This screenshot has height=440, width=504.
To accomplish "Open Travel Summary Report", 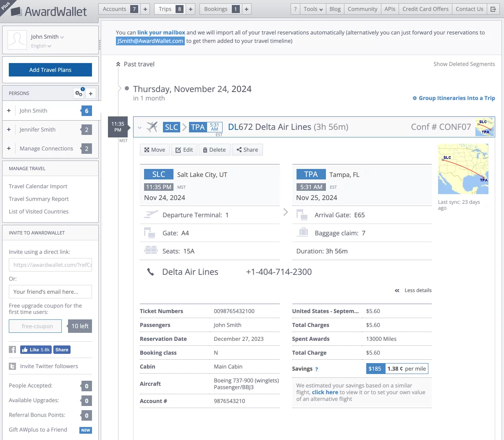I will pos(39,199).
